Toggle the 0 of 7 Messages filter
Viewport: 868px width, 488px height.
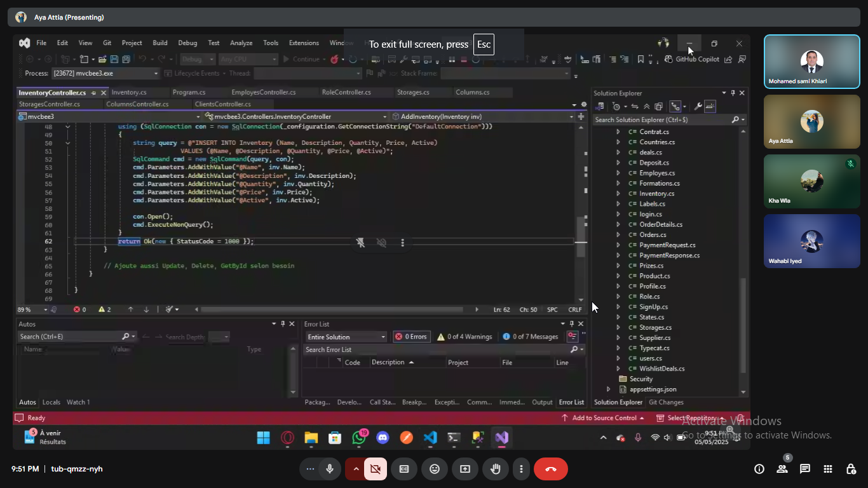(x=531, y=337)
